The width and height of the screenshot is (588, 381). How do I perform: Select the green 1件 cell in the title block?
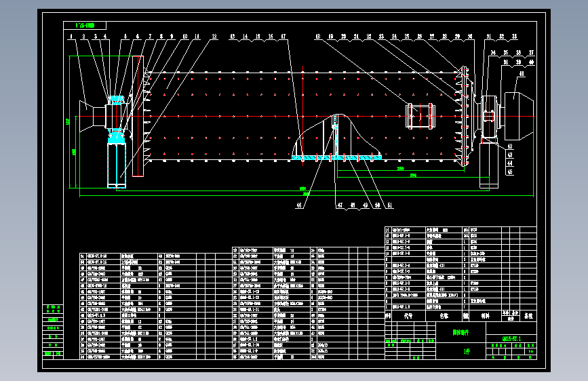(x=467, y=351)
